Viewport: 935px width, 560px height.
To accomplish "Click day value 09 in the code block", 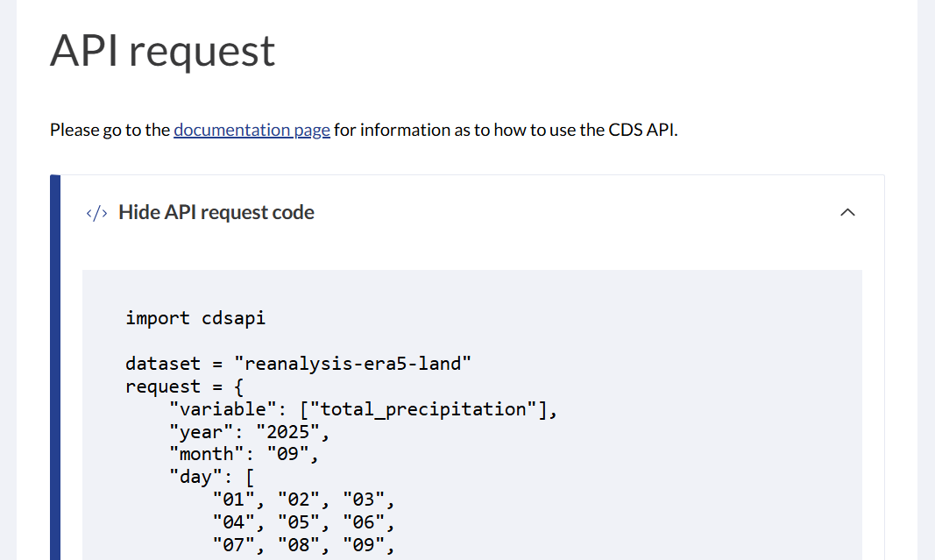I will pyautogui.click(x=365, y=545).
